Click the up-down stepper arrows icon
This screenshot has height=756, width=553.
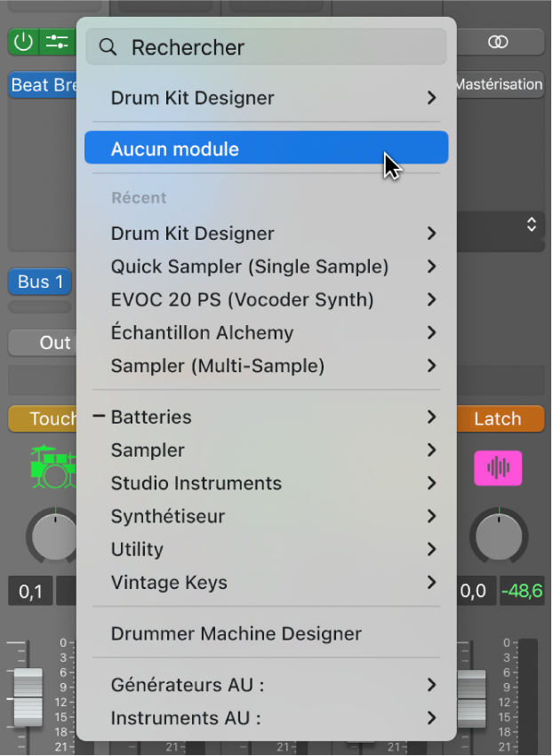click(x=531, y=226)
